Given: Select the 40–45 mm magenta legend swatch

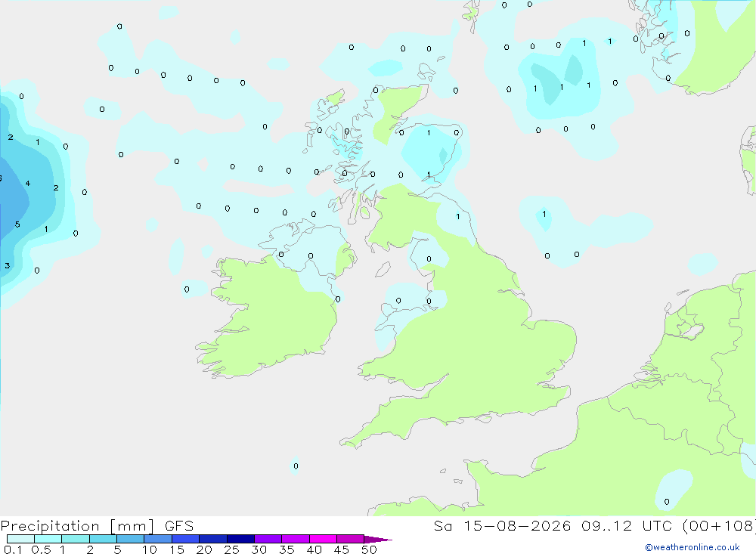Looking at the screenshot, I should [323, 539].
